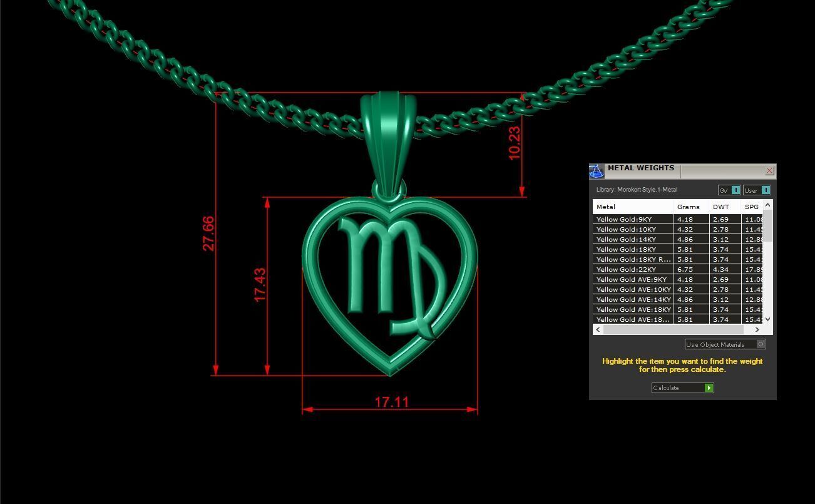
Task: Select the Yellow Gold AVE:18... row
Action: pyautogui.click(x=678, y=319)
